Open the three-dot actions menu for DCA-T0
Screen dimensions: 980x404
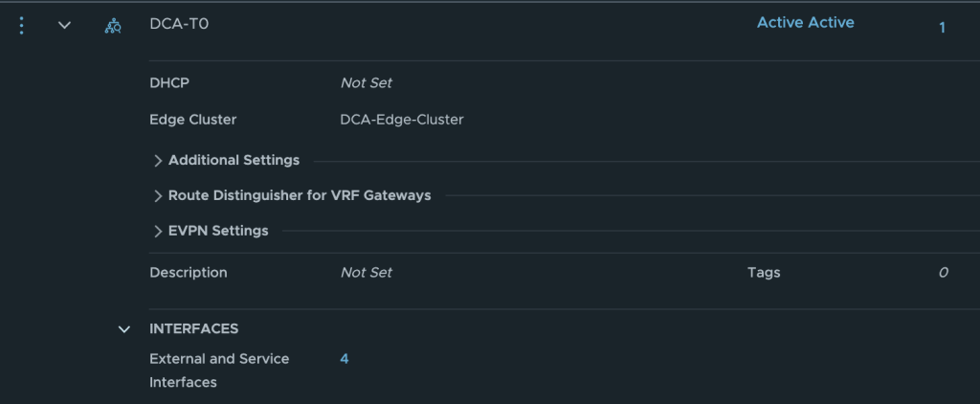(22, 26)
